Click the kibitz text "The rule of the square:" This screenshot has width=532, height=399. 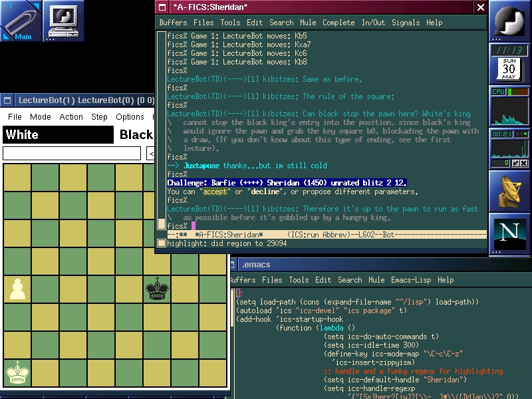(348, 96)
